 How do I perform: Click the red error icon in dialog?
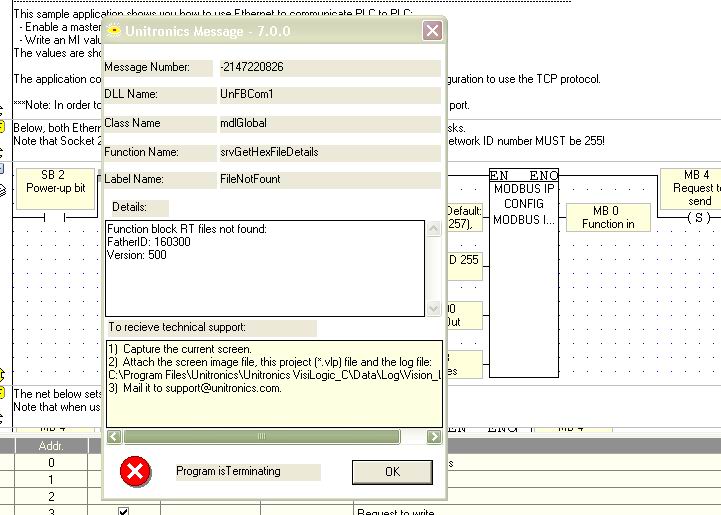tap(135, 471)
